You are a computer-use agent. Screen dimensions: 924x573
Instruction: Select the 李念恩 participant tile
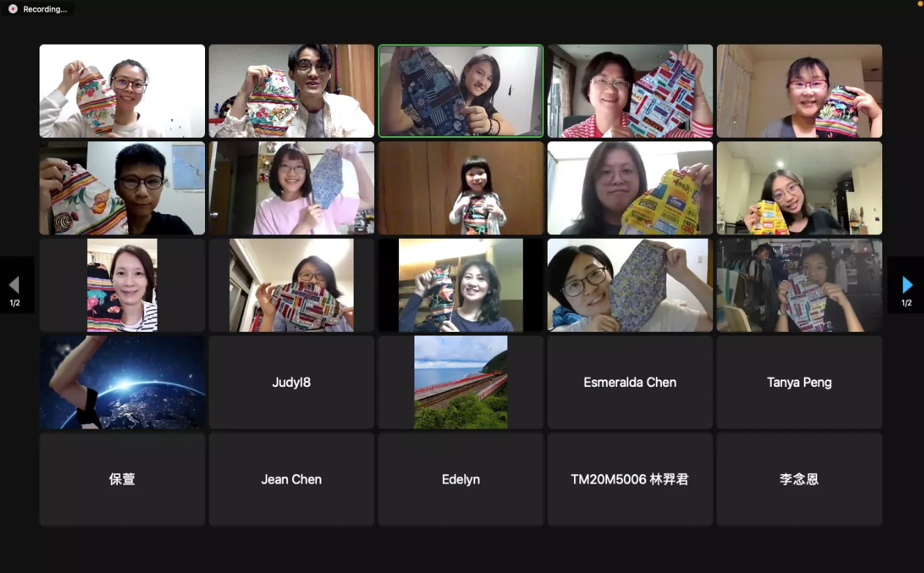[x=799, y=479]
